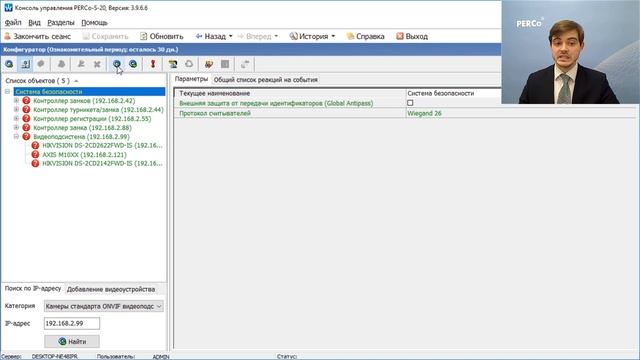Click the red exit icon beside Выход
This screenshot has height=360, width=640.
(x=400, y=36)
